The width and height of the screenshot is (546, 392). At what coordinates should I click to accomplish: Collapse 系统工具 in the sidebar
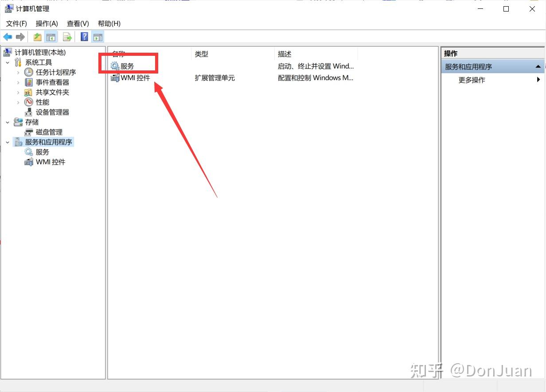tap(7, 62)
